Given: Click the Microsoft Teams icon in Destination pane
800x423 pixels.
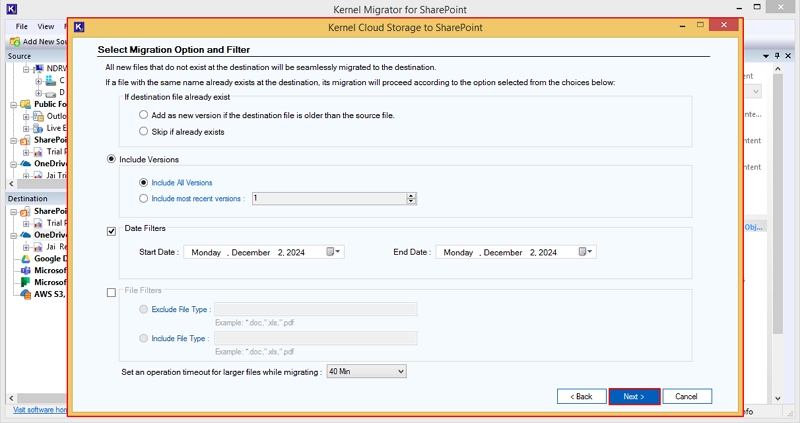Looking at the screenshot, I should [26, 270].
